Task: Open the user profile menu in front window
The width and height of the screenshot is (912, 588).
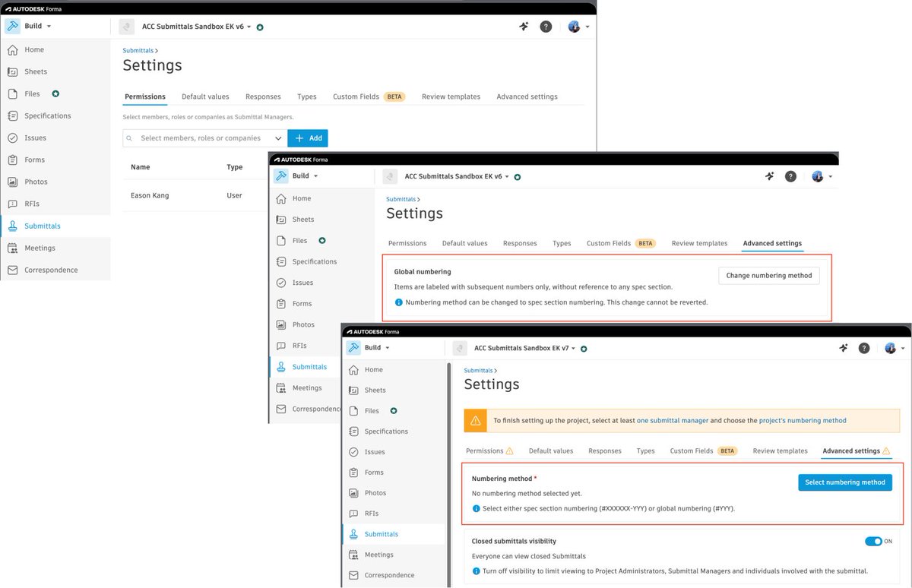Action: tap(895, 348)
